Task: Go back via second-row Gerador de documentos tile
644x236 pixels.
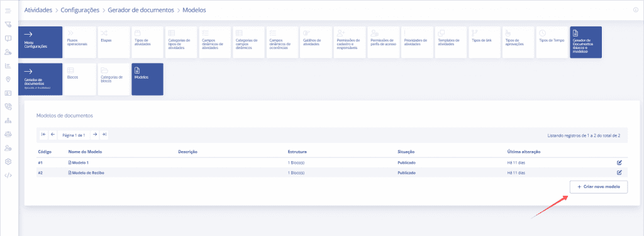Action: pos(40,79)
